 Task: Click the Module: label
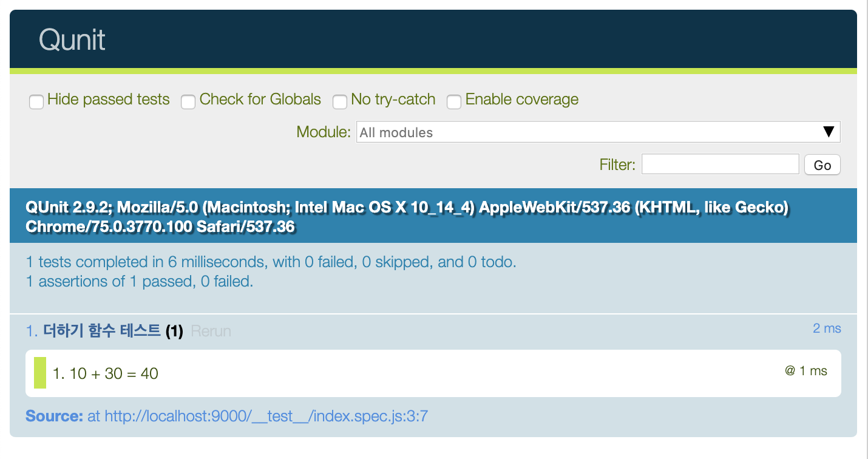[324, 132]
